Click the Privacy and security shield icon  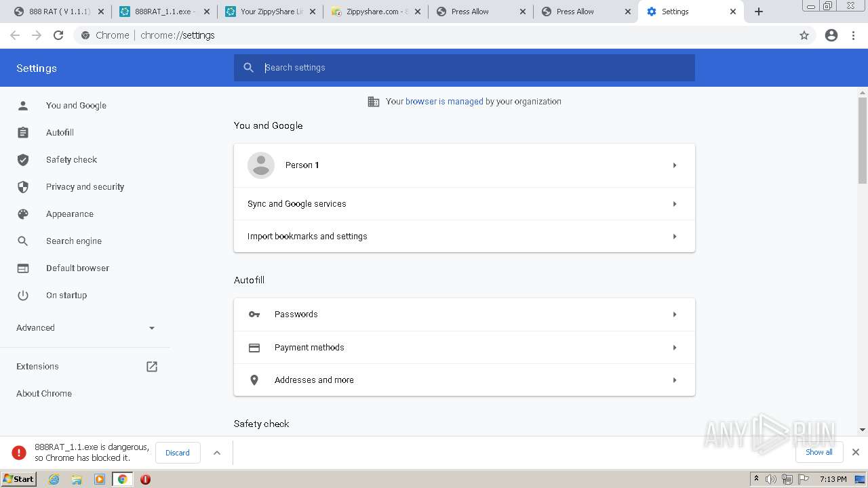click(23, 186)
